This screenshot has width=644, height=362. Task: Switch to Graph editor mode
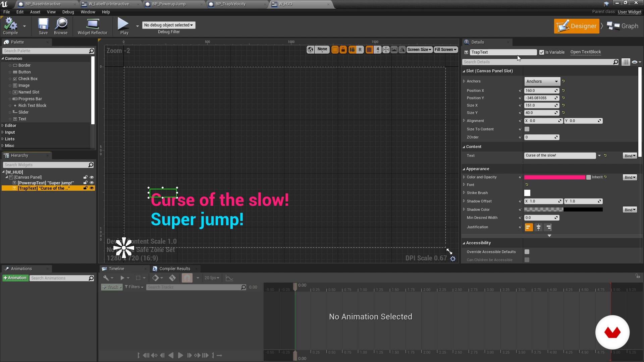pos(623,26)
